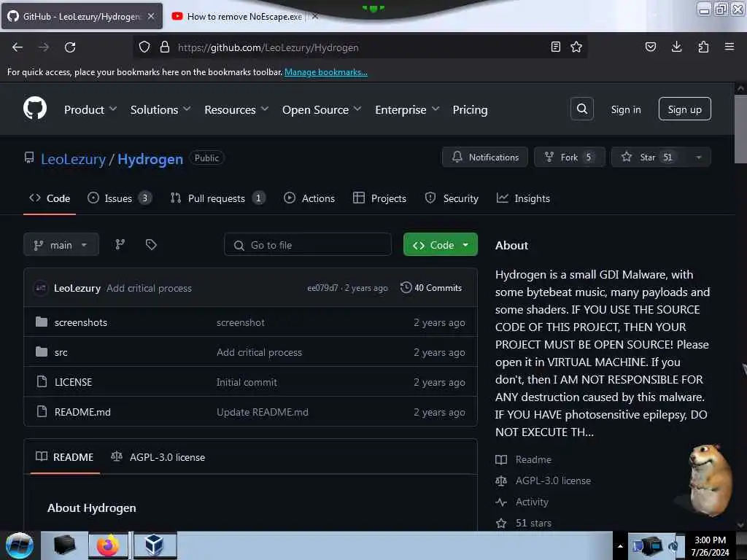Show hidden tray icons arrow
747x560 pixels.
pos(620,546)
